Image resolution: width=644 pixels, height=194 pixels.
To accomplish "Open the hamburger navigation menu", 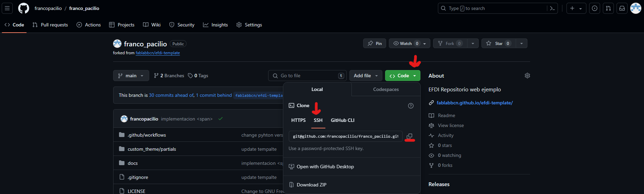I will [7, 8].
